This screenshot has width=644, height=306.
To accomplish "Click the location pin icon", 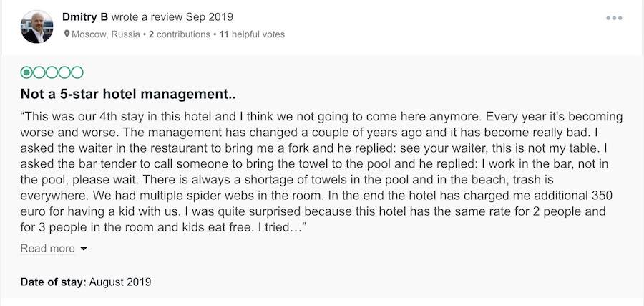I will pyautogui.click(x=67, y=34).
